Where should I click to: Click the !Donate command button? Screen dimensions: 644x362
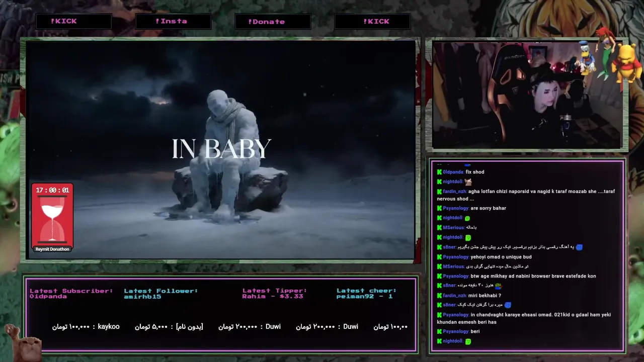[272, 22]
